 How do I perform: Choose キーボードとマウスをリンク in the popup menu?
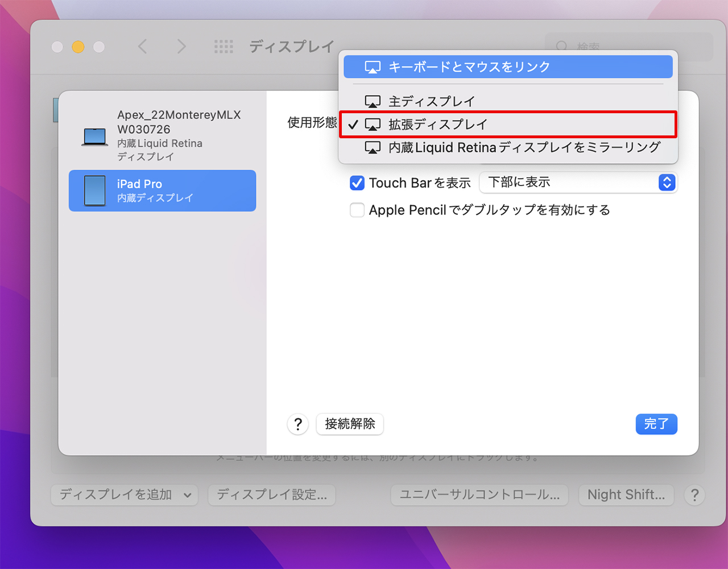tap(508, 67)
